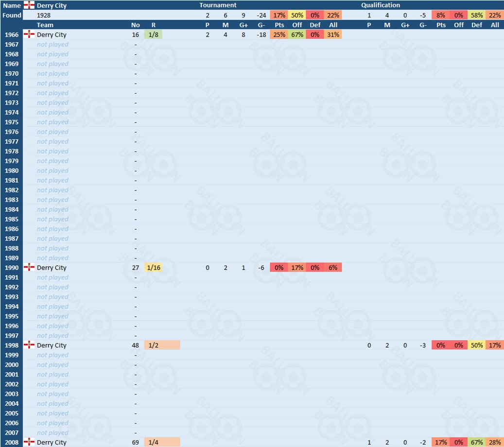Click the 28% All cell in the 2008 row
504x447 pixels.
click(x=495, y=443)
